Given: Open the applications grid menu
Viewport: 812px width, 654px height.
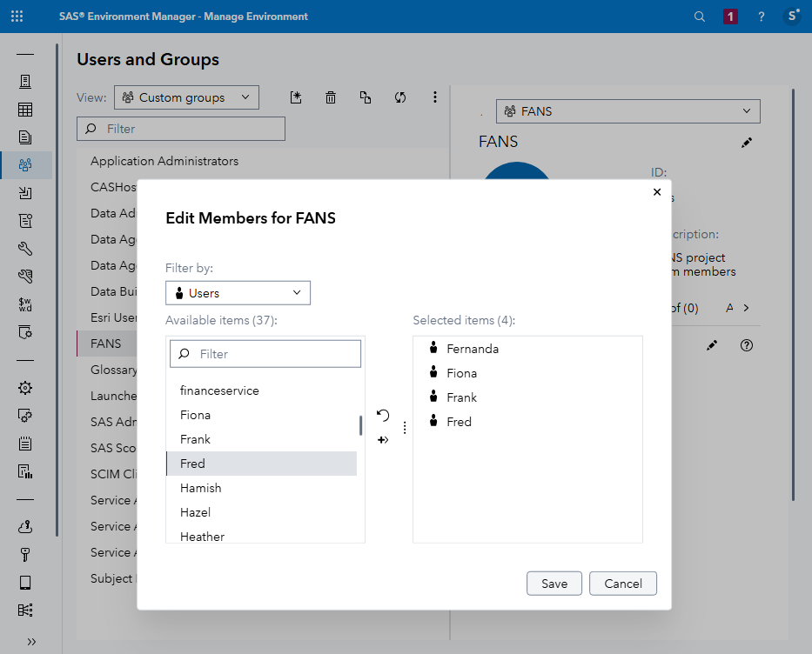Looking at the screenshot, I should coord(17,16).
